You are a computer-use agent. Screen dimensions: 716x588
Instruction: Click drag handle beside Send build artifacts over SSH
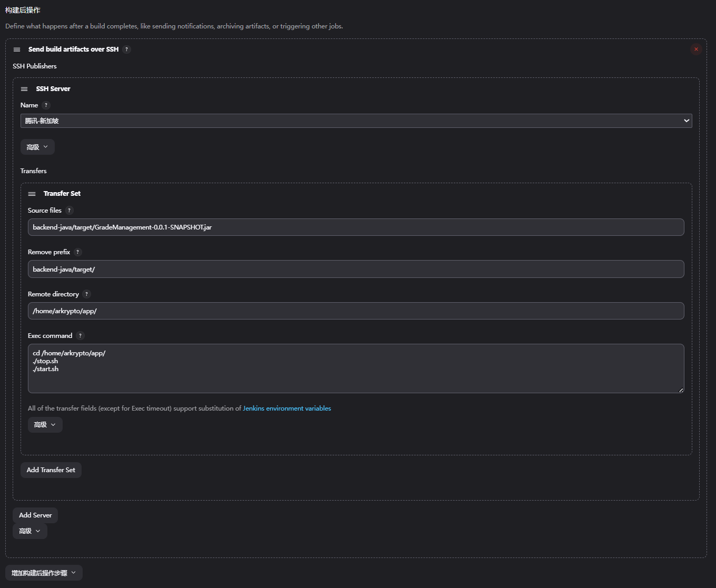tap(17, 49)
